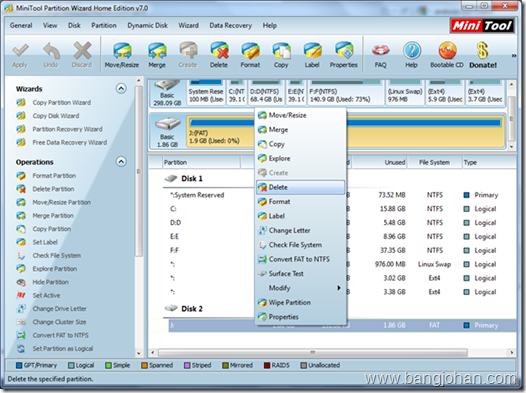This screenshot has width=526, height=393.
Task: Open the Properties toolbar icon
Action: pos(344,55)
